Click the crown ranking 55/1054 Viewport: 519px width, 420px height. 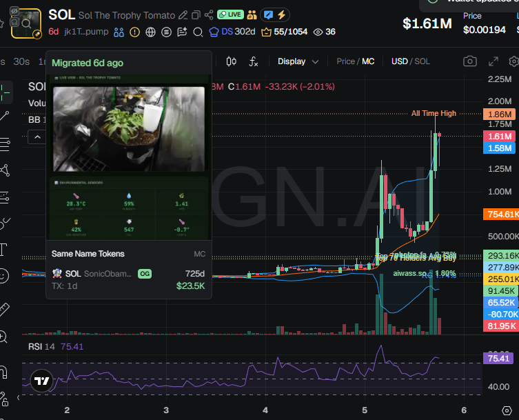pyautogui.click(x=285, y=32)
